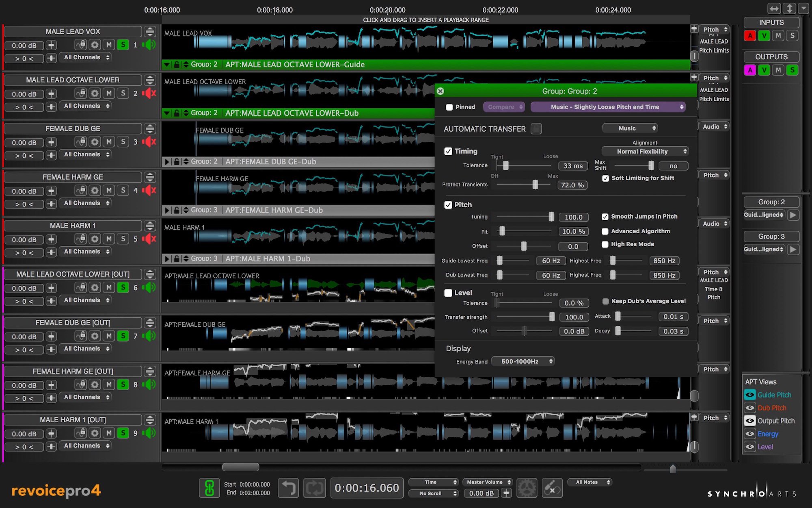The image size is (812, 508).
Task: Toggle Guide Pitch visibility eye
Action: tap(749, 395)
